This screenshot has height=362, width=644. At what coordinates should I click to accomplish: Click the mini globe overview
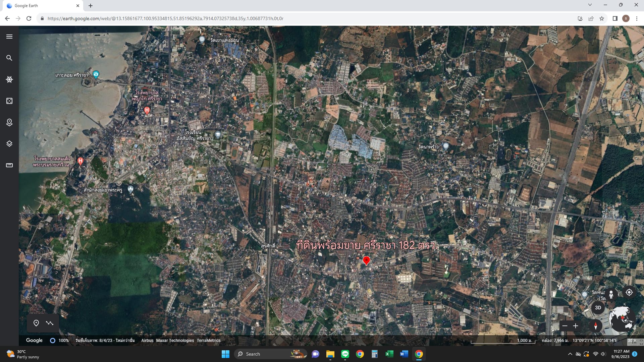(x=622, y=319)
